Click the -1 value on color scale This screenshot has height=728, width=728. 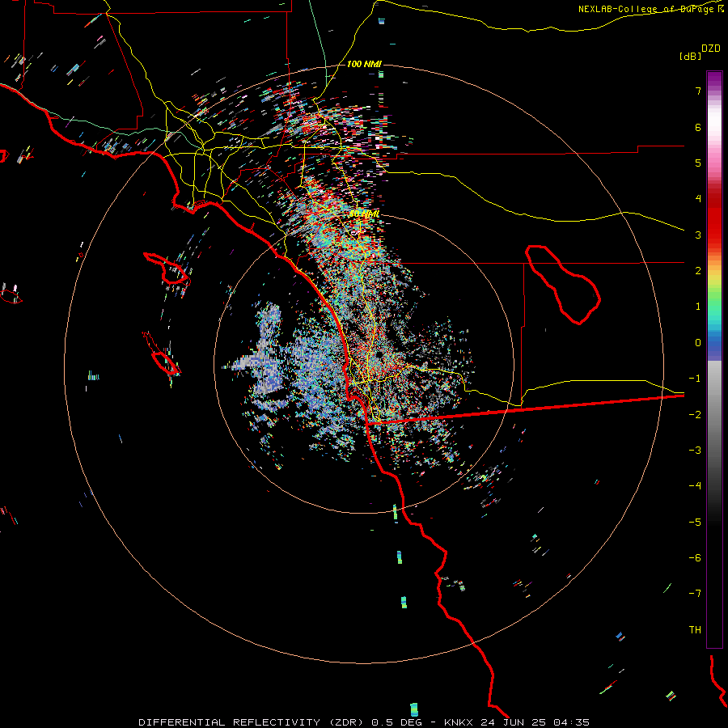(x=695, y=379)
